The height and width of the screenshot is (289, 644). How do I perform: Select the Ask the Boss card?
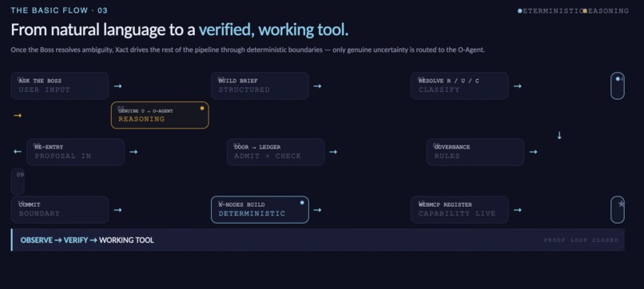click(60, 85)
